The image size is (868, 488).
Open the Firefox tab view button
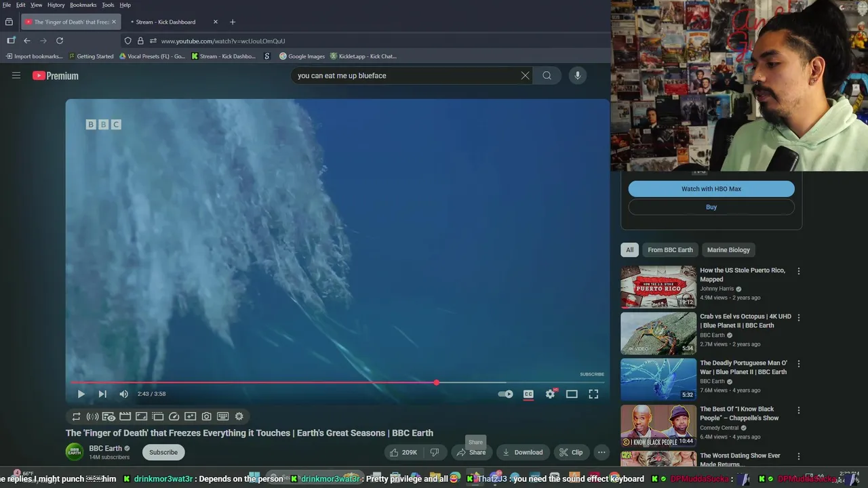(x=9, y=22)
